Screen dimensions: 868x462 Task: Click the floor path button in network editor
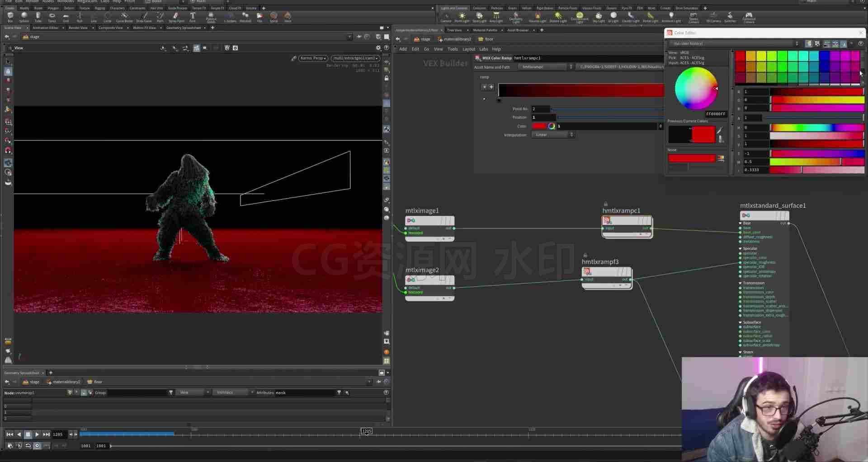[486, 39]
